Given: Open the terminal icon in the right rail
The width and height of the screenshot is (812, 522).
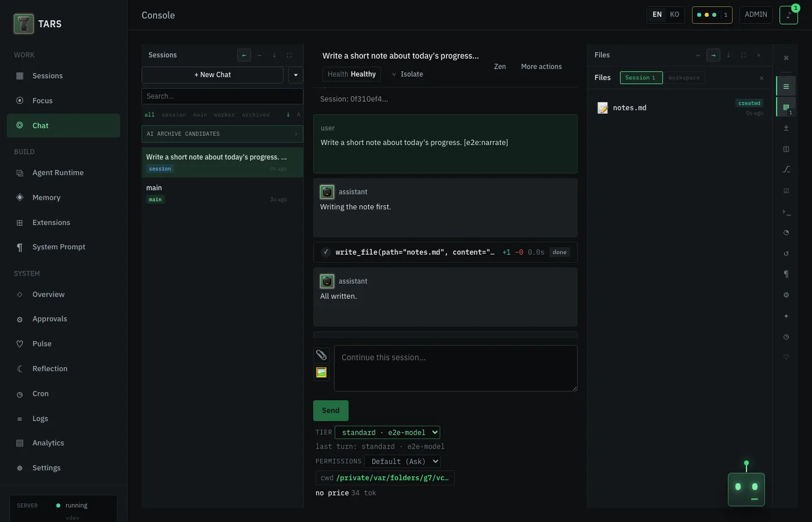Looking at the screenshot, I should point(786,212).
